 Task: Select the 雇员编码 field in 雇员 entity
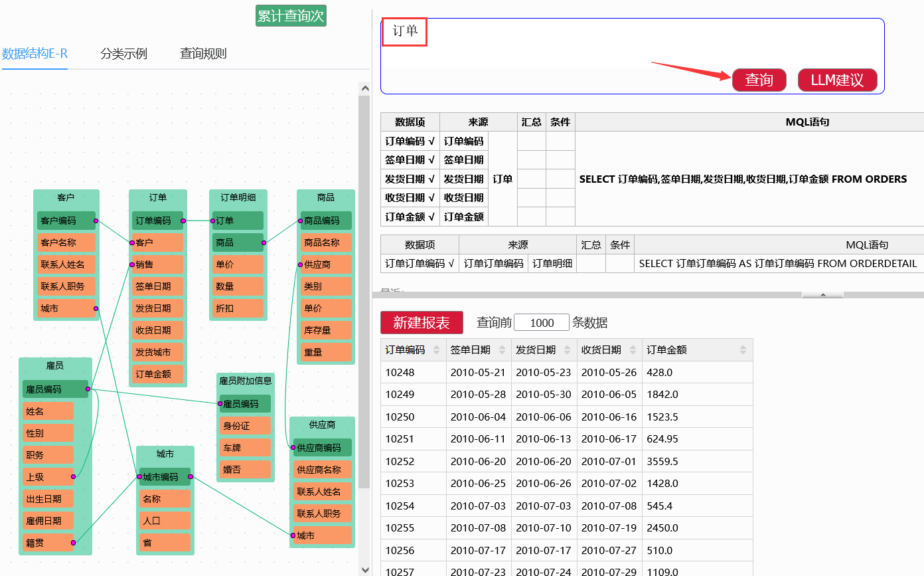click(x=55, y=389)
